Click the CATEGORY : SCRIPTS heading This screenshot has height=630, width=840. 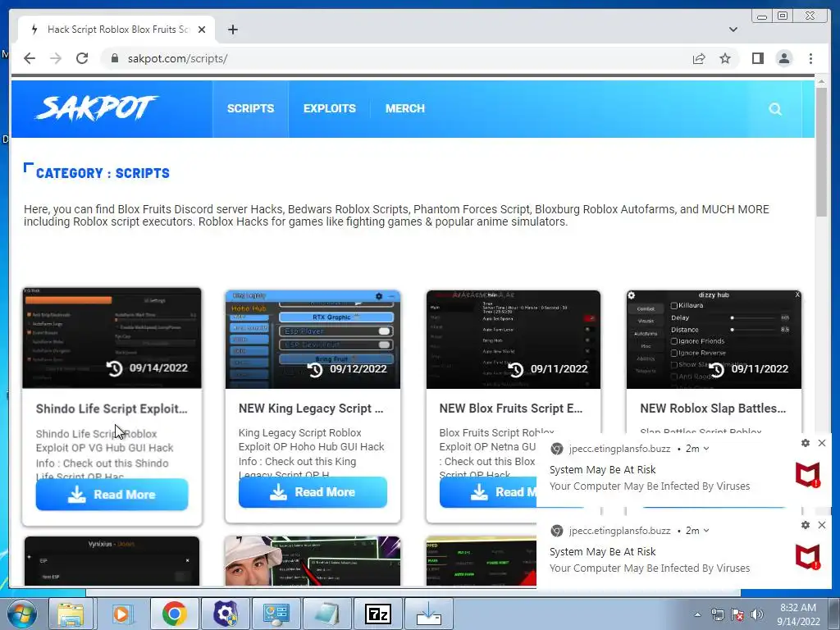[103, 173]
